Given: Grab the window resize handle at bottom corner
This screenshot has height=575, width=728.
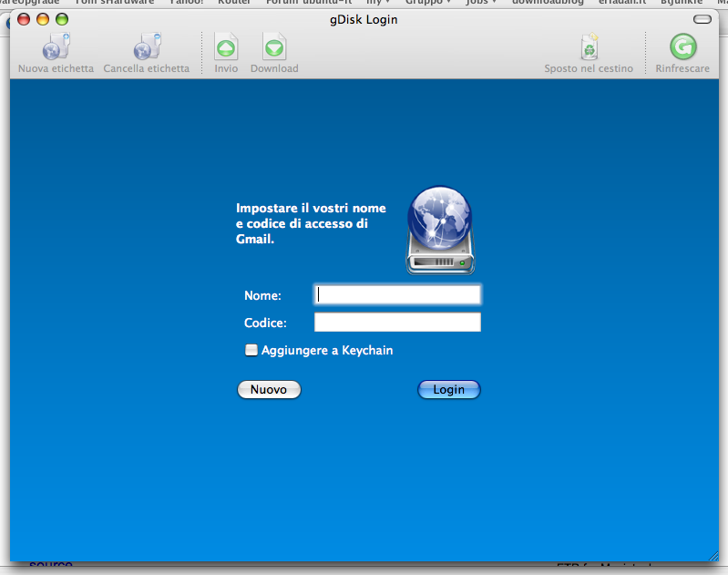Looking at the screenshot, I should [712, 555].
